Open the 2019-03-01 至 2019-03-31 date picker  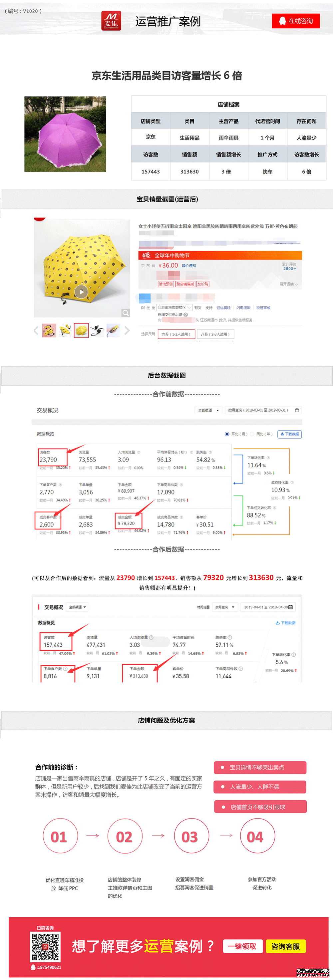[x=263, y=410]
